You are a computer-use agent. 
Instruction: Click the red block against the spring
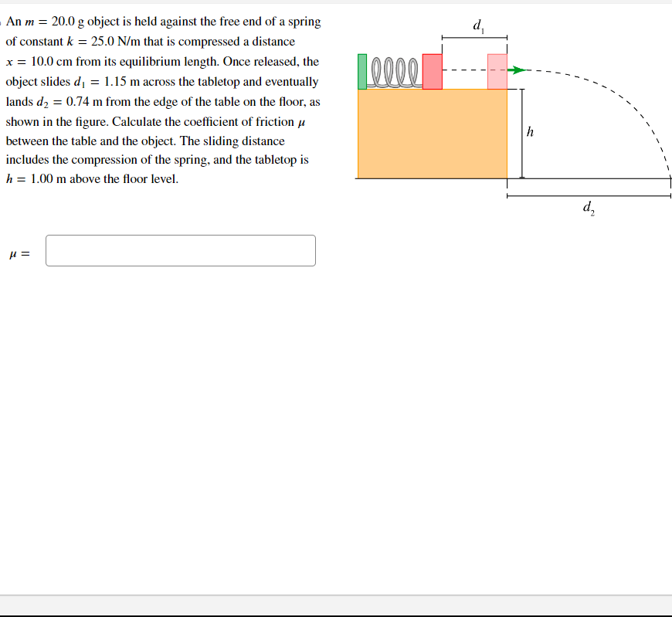click(x=432, y=71)
